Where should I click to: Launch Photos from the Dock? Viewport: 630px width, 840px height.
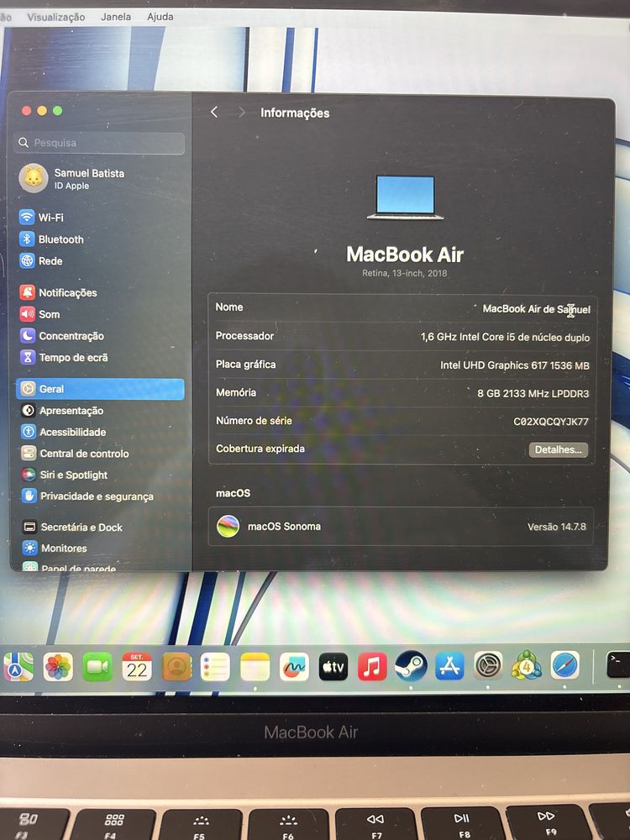click(58, 667)
